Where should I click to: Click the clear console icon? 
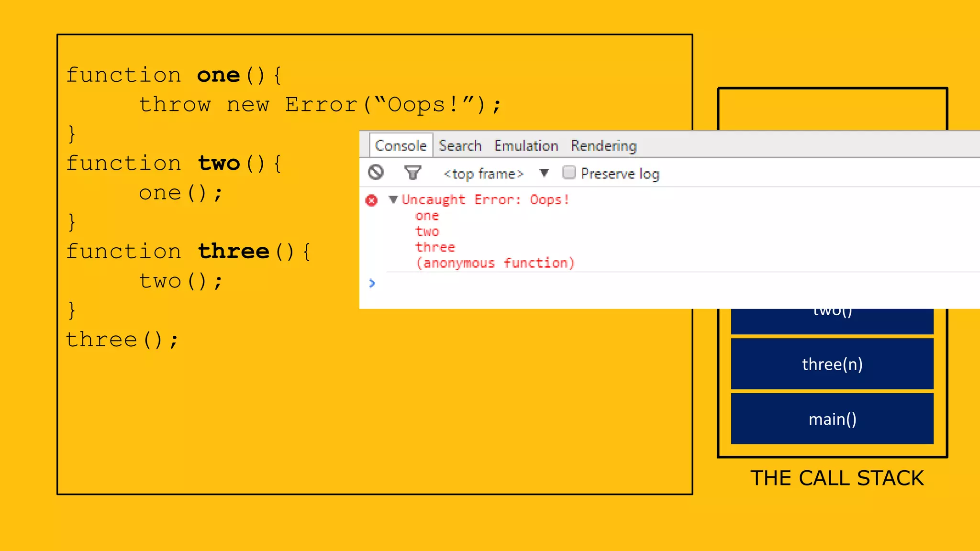pyautogui.click(x=376, y=172)
